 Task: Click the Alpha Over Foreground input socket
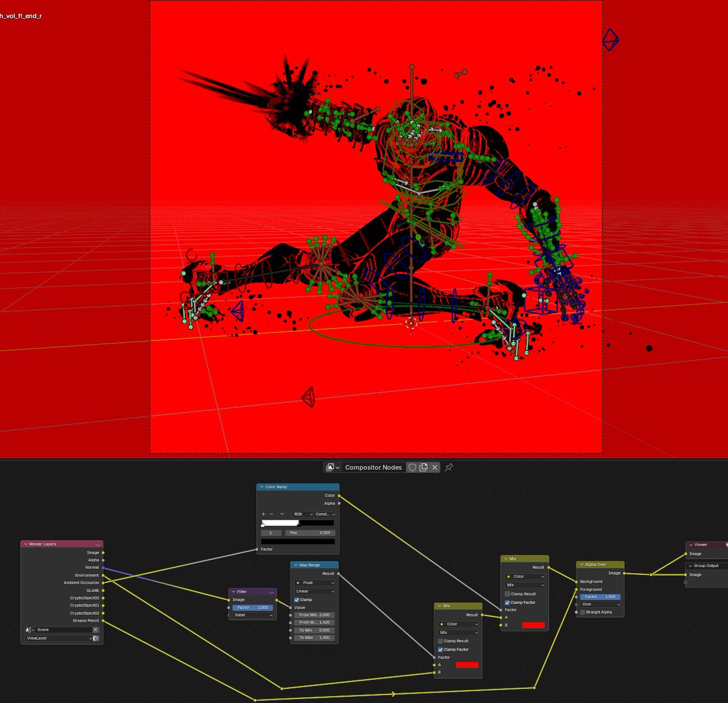(576, 589)
